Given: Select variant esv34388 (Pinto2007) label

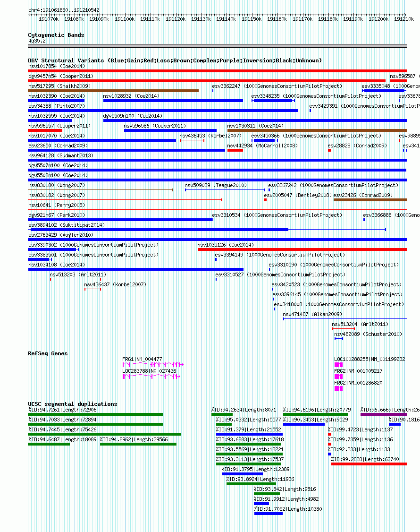Looking at the screenshot, I should [x=57, y=106].
